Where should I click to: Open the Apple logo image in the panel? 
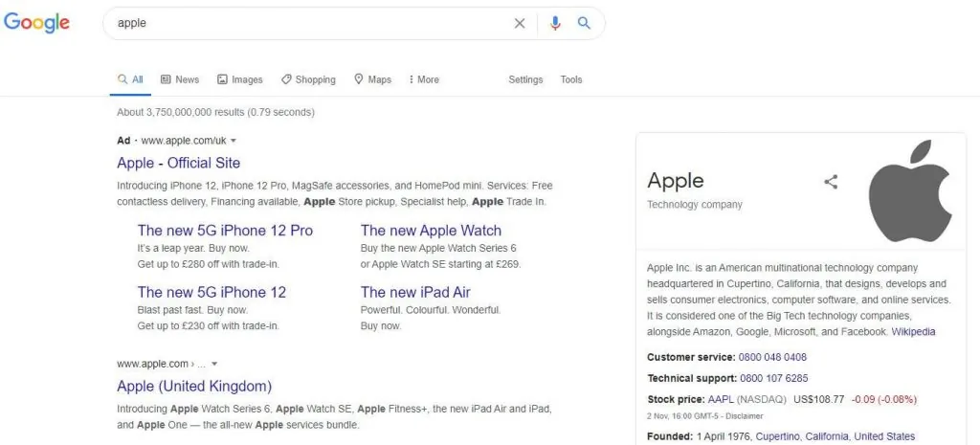(910, 191)
